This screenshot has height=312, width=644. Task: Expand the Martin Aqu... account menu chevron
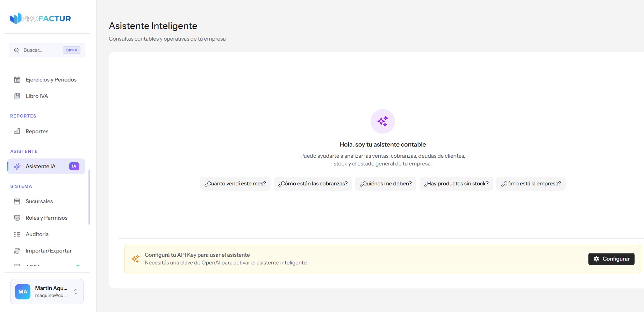[76, 292]
